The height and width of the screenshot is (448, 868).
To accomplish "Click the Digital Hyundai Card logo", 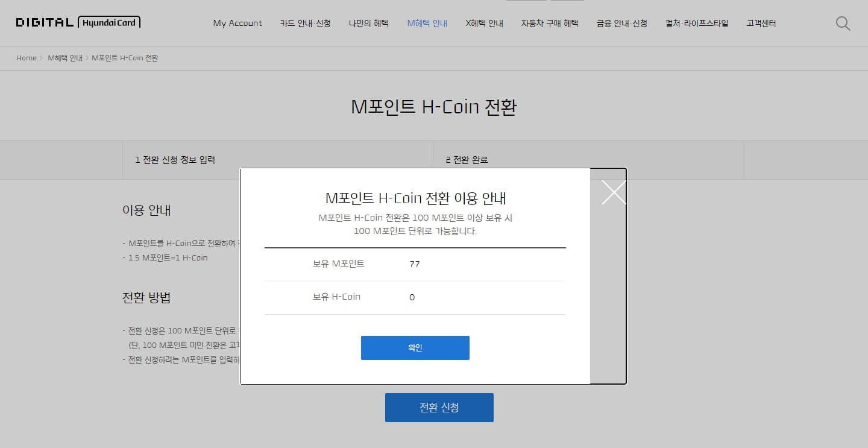I will [x=78, y=23].
